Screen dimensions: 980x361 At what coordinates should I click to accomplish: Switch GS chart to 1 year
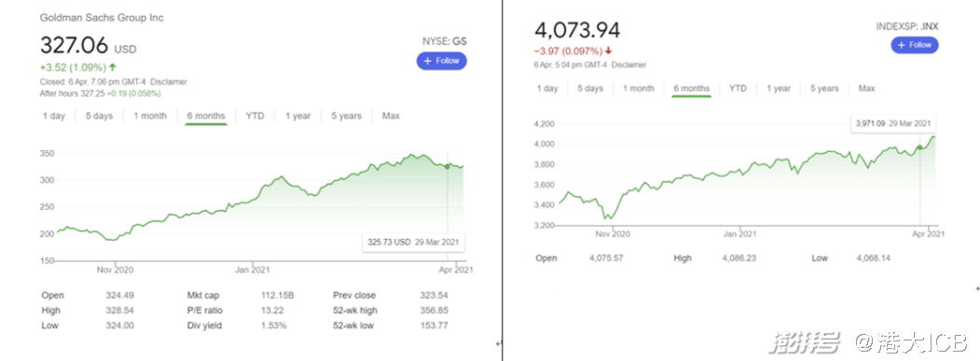coord(298,116)
